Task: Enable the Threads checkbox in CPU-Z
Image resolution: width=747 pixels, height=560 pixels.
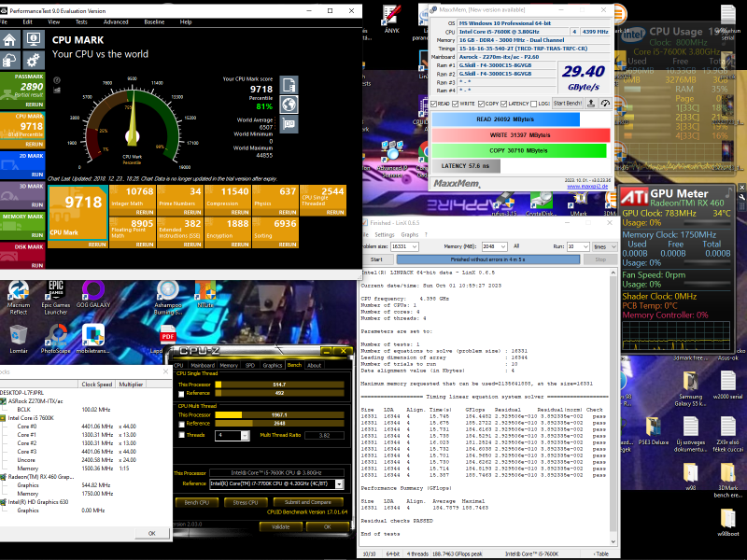Action: point(181,435)
